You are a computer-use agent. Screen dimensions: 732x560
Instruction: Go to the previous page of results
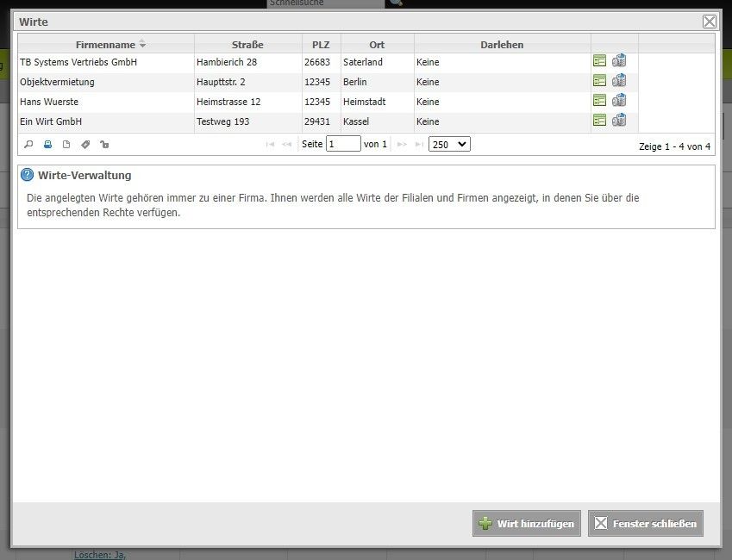286,145
